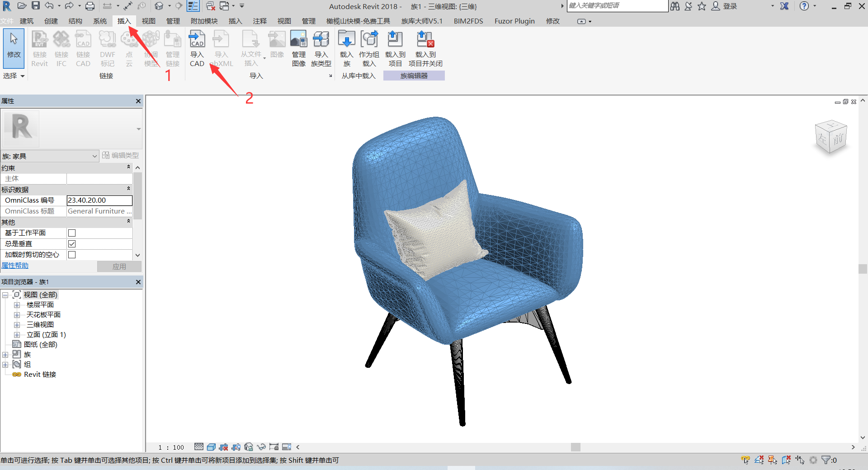
Task: Click the 应用 button in Properties
Action: [119, 266]
